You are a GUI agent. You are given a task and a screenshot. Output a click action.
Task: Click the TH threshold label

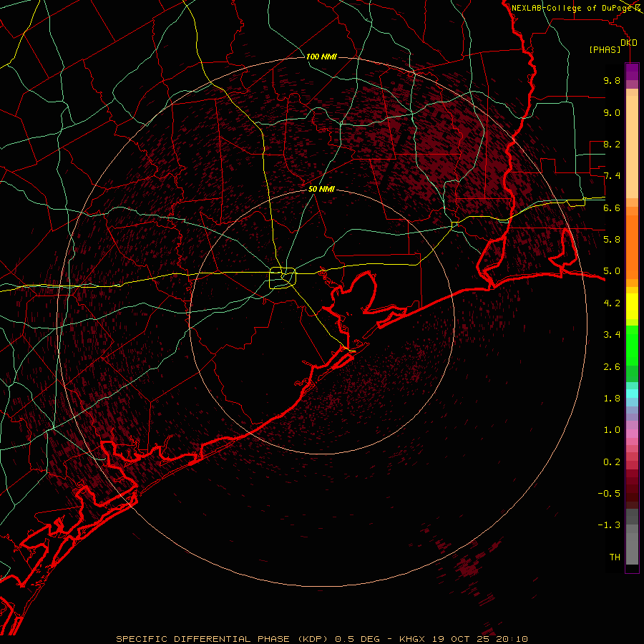click(615, 557)
